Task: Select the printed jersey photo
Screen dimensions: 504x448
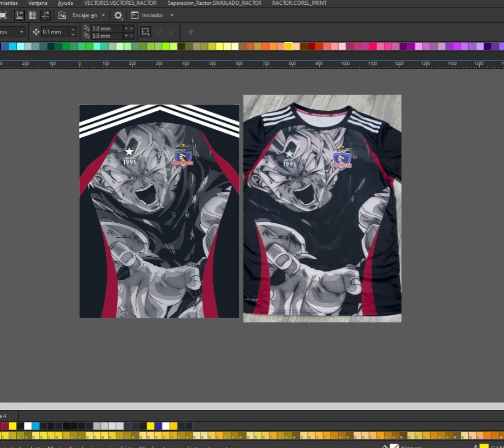Action: [322, 209]
